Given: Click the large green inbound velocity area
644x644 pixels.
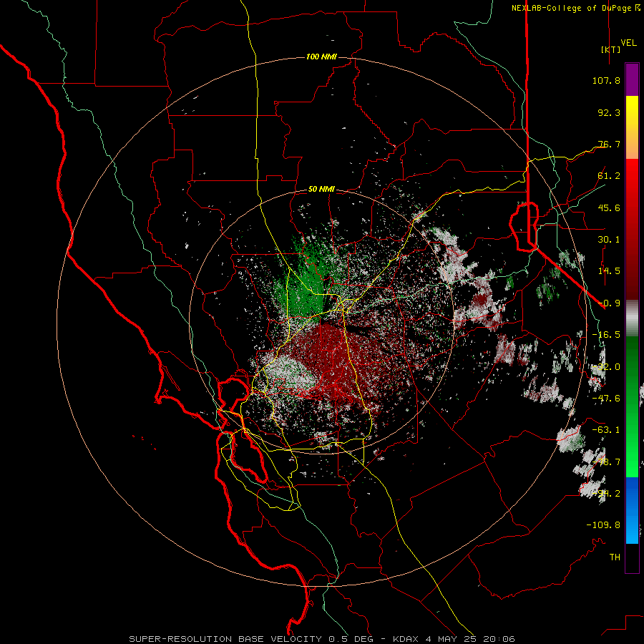Looking at the screenshot, I should (304, 288).
